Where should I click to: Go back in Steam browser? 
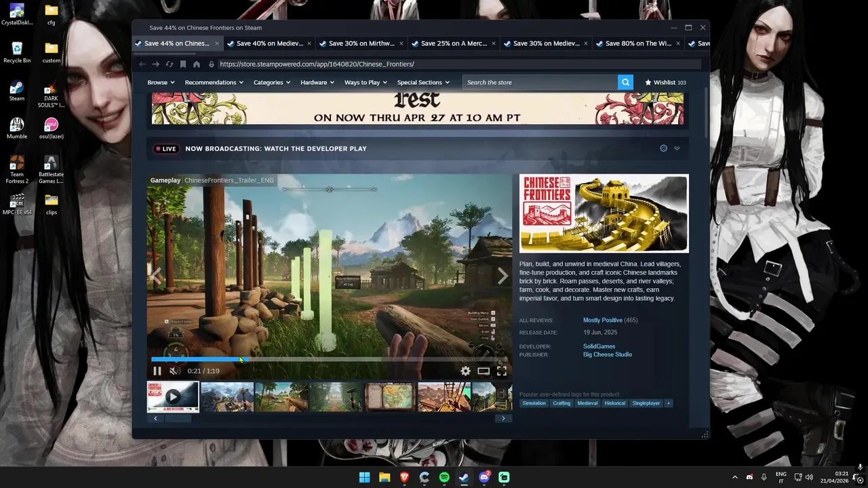(x=142, y=64)
